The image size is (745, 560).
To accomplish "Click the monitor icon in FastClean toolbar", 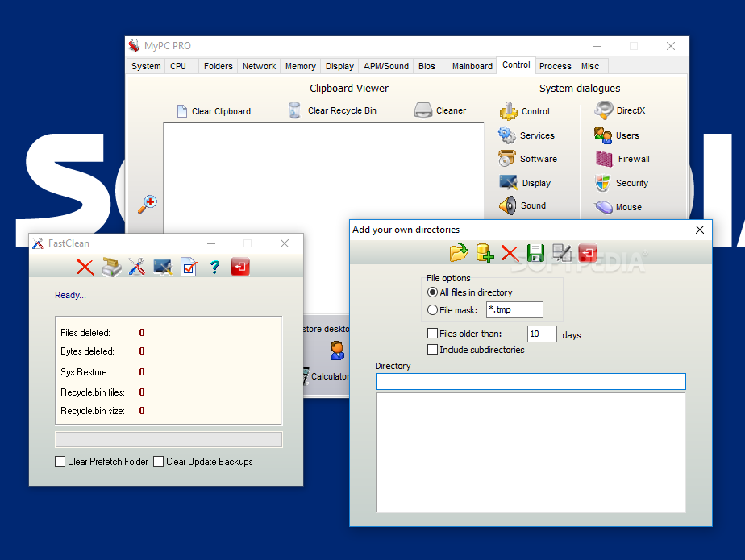I will (x=163, y=267).
